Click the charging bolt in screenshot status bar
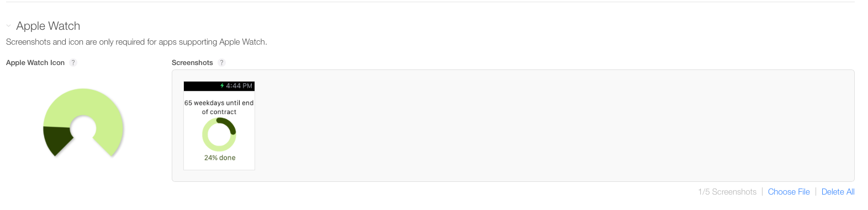This screenshot has width=868, height=210. (x=222, y=86)
